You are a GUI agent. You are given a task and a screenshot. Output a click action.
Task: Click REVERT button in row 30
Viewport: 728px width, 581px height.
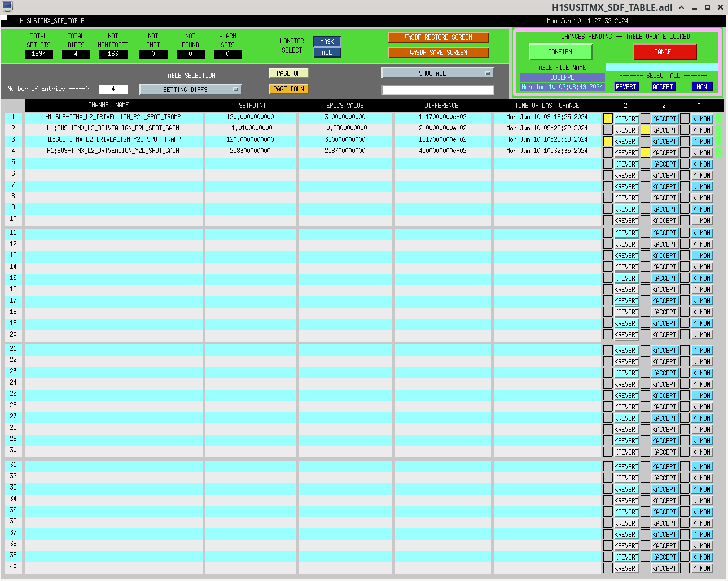627,452
